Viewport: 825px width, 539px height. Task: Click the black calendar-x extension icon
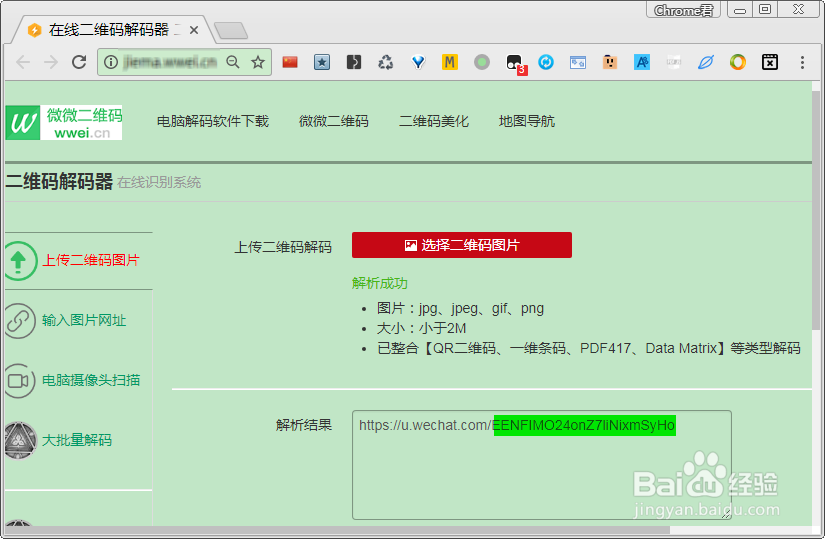pos(770,62)
